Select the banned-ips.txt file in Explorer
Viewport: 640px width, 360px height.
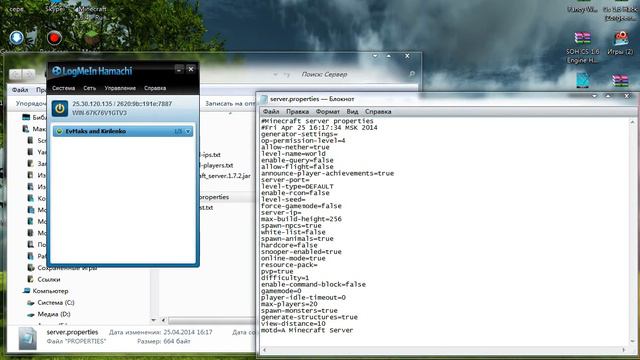(210, 155)
